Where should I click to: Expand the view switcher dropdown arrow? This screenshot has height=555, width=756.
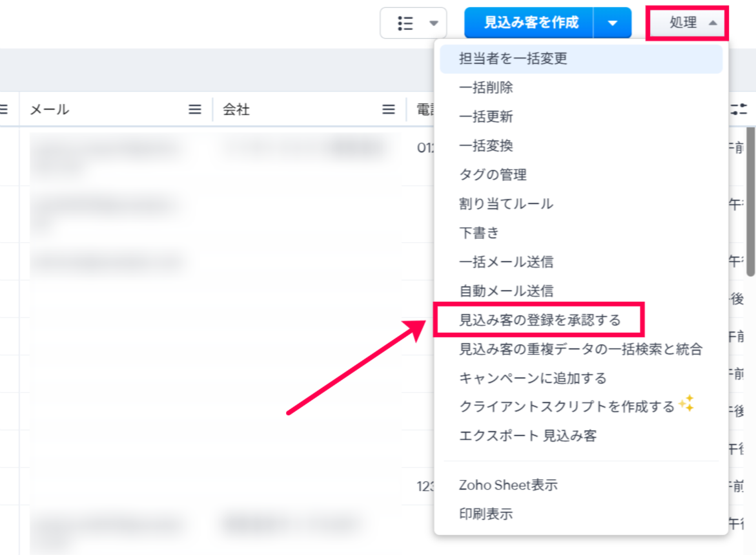(434, 23)
